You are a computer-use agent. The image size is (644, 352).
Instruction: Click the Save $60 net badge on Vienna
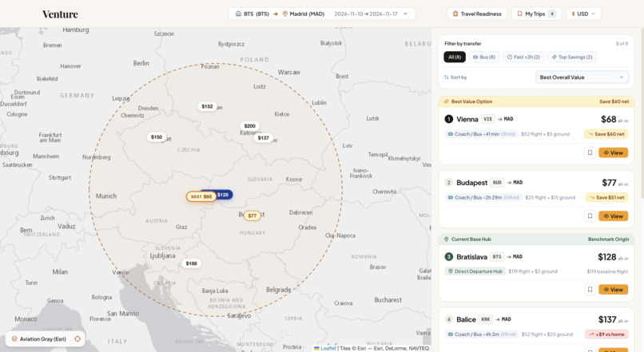pos(606,134)
